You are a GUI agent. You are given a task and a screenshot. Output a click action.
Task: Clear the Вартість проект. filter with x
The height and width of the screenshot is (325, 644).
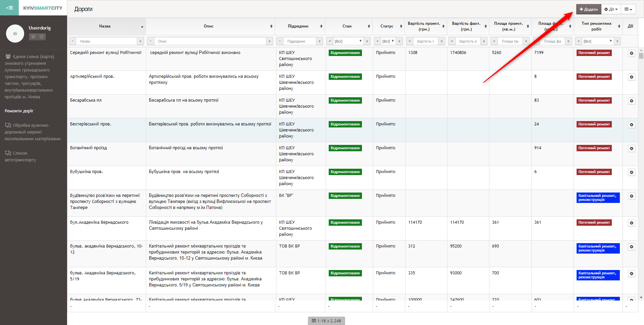[x=441, y=41]
